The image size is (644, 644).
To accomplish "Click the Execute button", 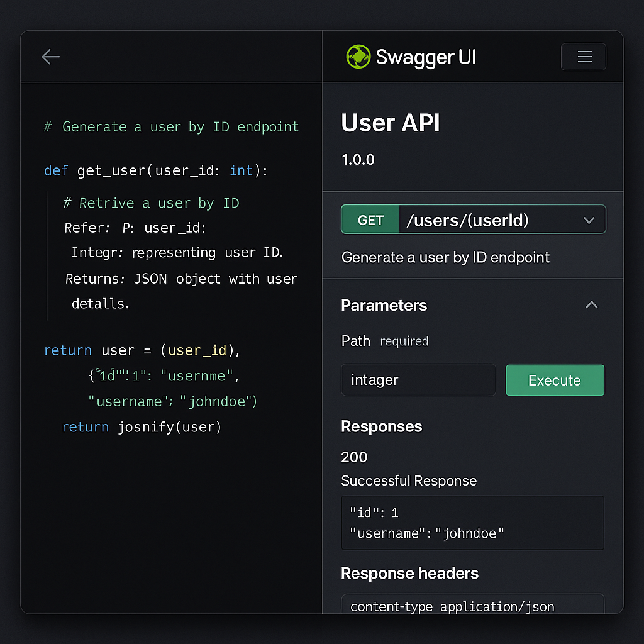I will (x=554, y=380).
